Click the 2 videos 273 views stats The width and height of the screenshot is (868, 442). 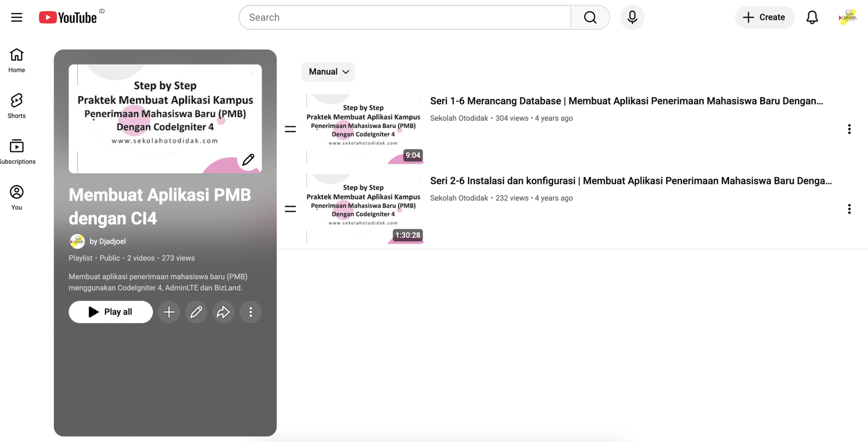pyautogui.click(x=161, y=258)
